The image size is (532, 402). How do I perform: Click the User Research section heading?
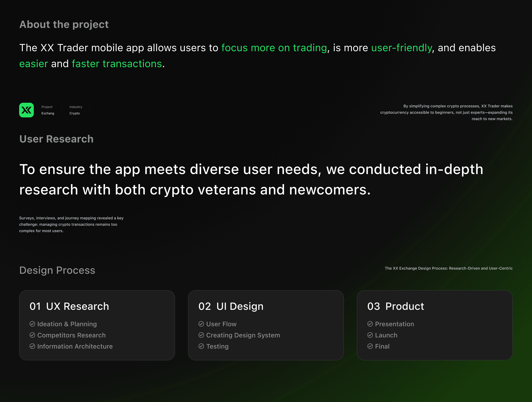56,139
